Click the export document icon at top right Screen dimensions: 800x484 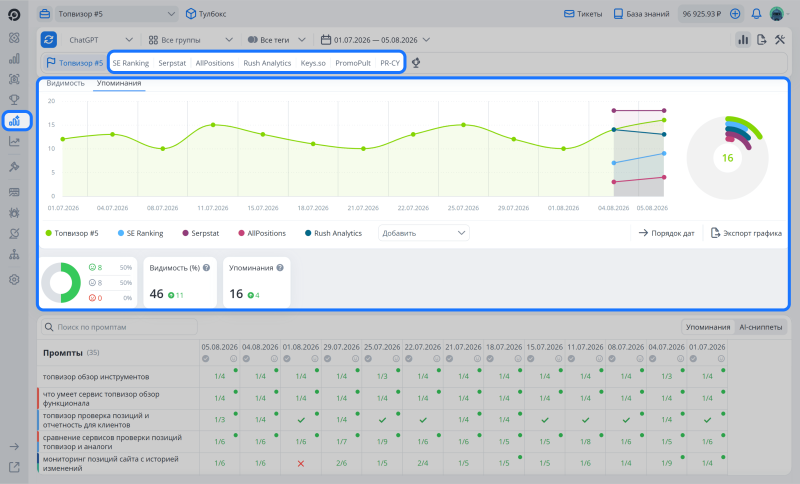coord(762,40)
